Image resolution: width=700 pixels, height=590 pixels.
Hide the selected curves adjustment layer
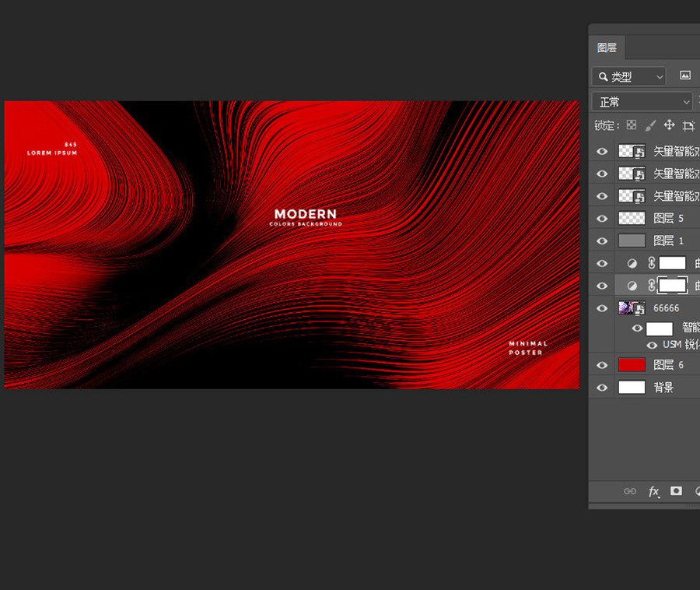point(602,286)
